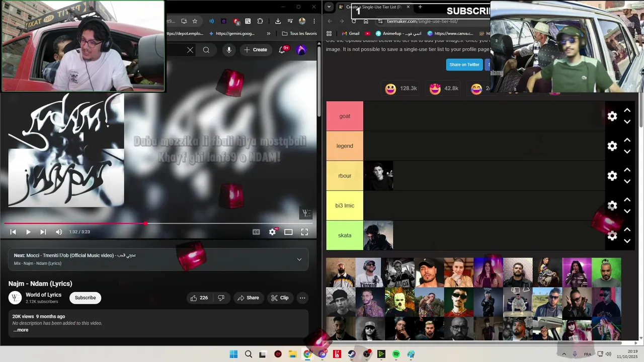Open settings gear for the legend row
The height and width of the screenshot is (362, 644).
pyautogui.click(x=612, y=146)
